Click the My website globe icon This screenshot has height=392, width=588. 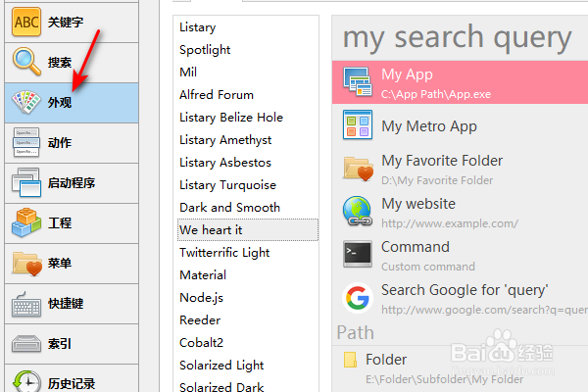click(358, 211)
